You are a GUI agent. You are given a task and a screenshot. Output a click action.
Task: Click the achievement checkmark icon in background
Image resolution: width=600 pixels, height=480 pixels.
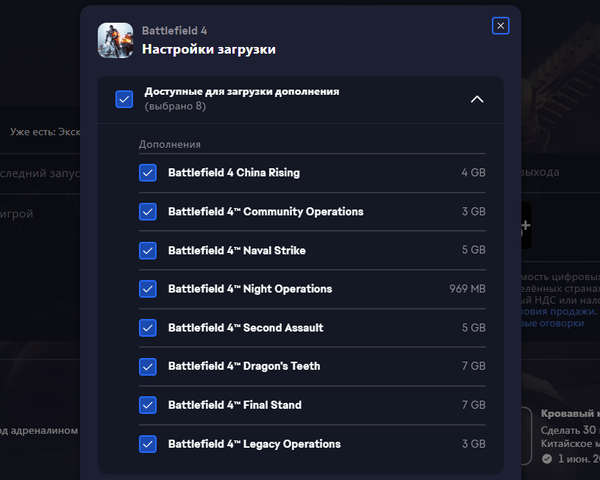(x=547, y=459)
